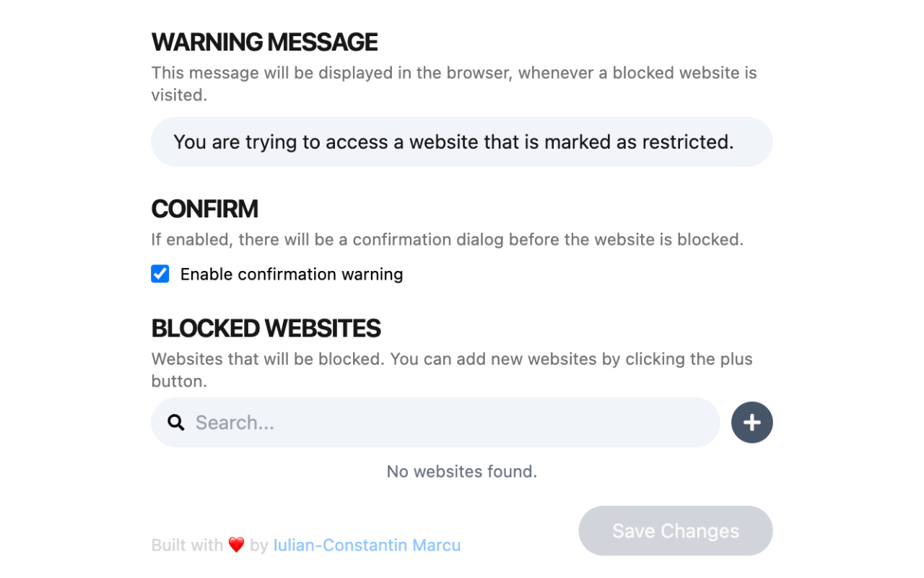Tap the search icon inside the Search field
Image resolution: width=924 pixels, height=578 pixels.
175,422
